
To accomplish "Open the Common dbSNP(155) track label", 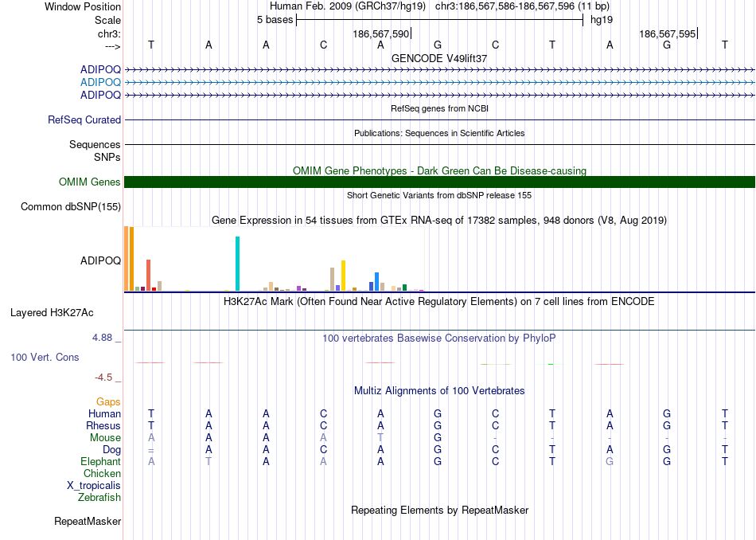I will (x=71, y=206).
